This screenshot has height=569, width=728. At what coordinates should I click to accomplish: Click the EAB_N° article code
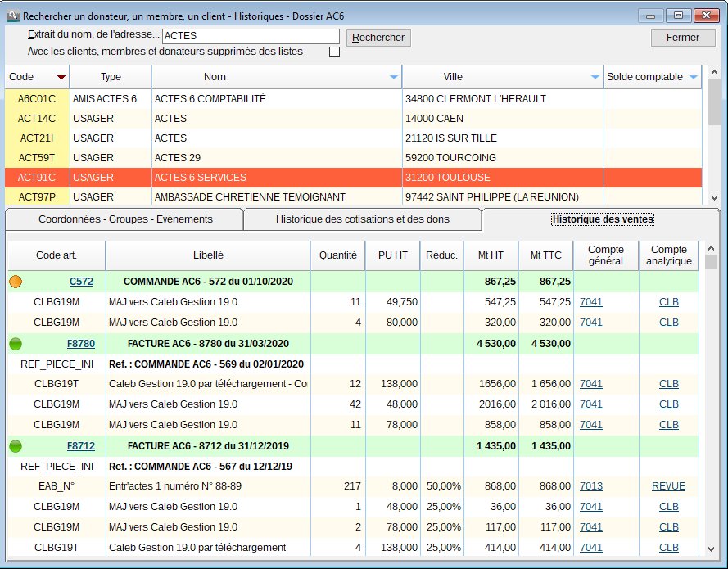[x=57, y=486]
